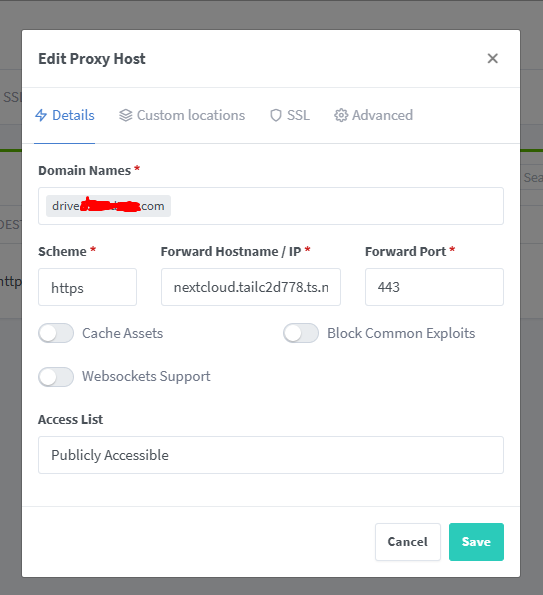Open the Access List dropdown

coord(271,455)
